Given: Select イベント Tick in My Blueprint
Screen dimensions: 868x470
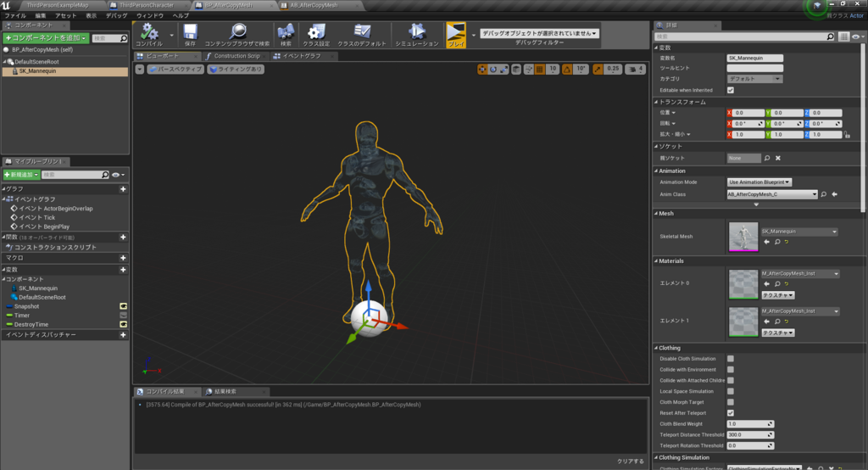Looking at the screenshot, I should (37, 218).
